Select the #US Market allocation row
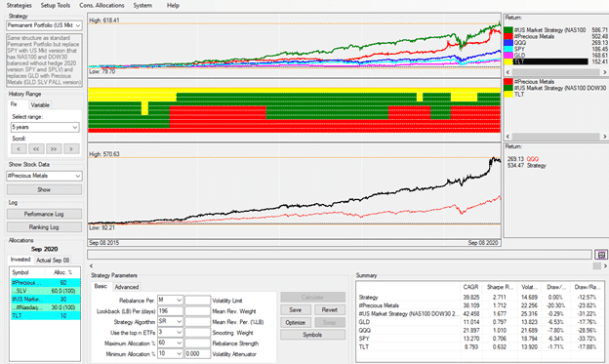 46,300
